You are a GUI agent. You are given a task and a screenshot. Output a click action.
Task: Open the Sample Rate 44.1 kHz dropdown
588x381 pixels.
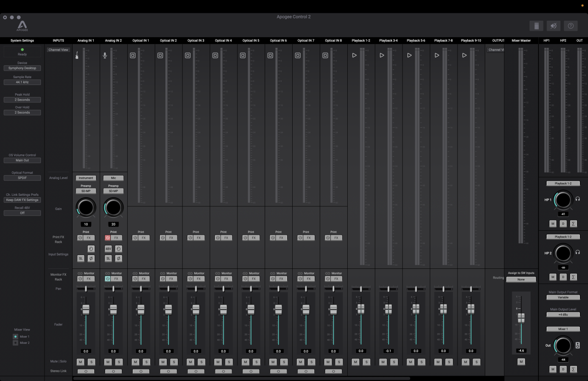pos(22,82)
